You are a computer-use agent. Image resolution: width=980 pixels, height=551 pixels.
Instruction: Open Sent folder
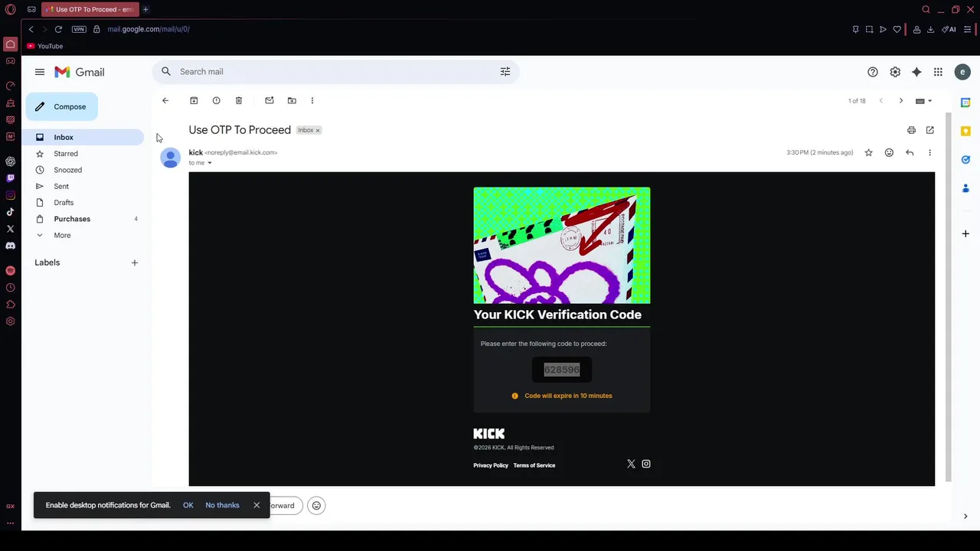tap(61, 186)
